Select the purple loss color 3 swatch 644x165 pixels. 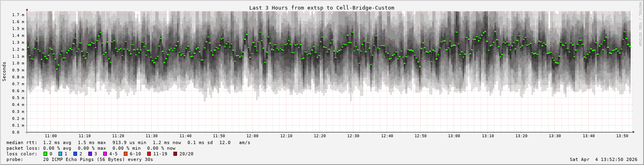pos(90,154)
